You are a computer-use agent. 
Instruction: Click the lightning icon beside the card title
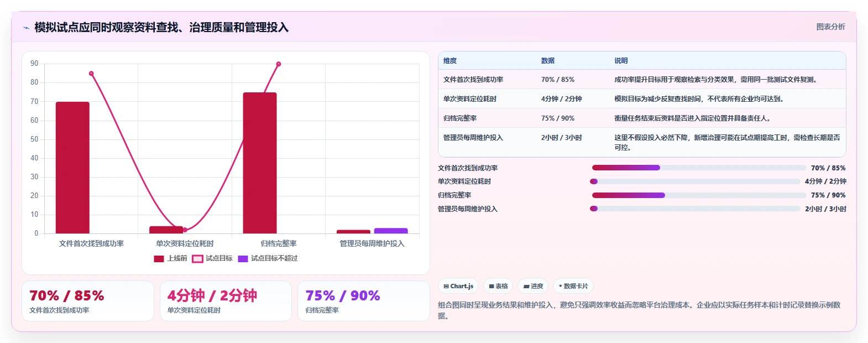pos(26,28)
